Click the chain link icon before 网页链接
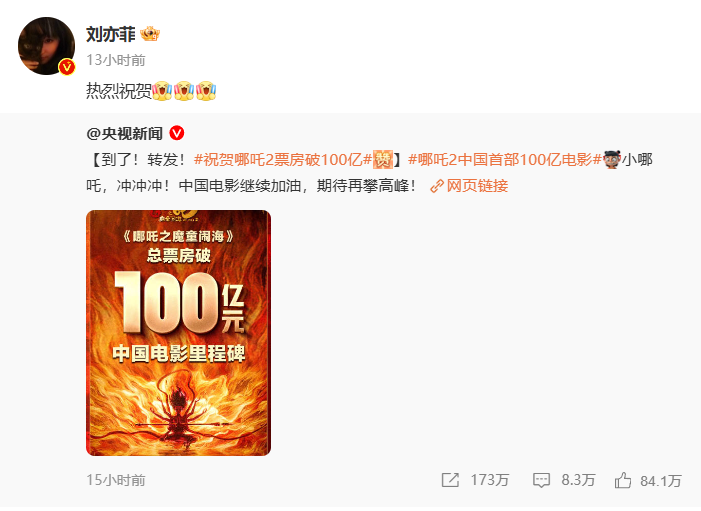Image resolution: width=701 pixels, height=511 pixels. pyautogui.click(x=437, y=186)
